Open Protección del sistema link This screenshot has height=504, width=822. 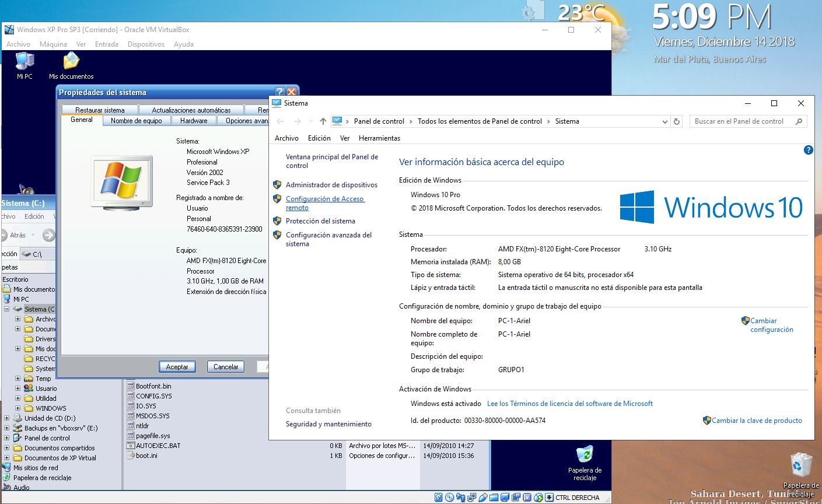click(x=320, y=221)
